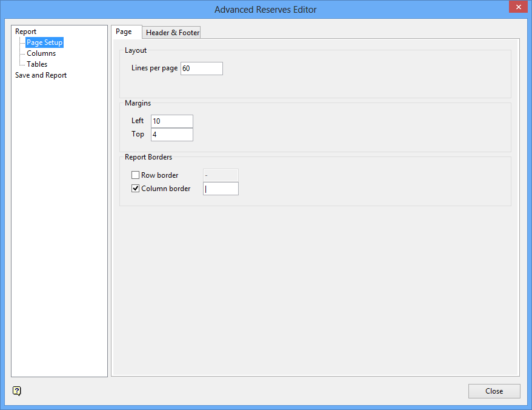Switch to the Header & Footer tab
532x410 pixels.
point(173,33)
